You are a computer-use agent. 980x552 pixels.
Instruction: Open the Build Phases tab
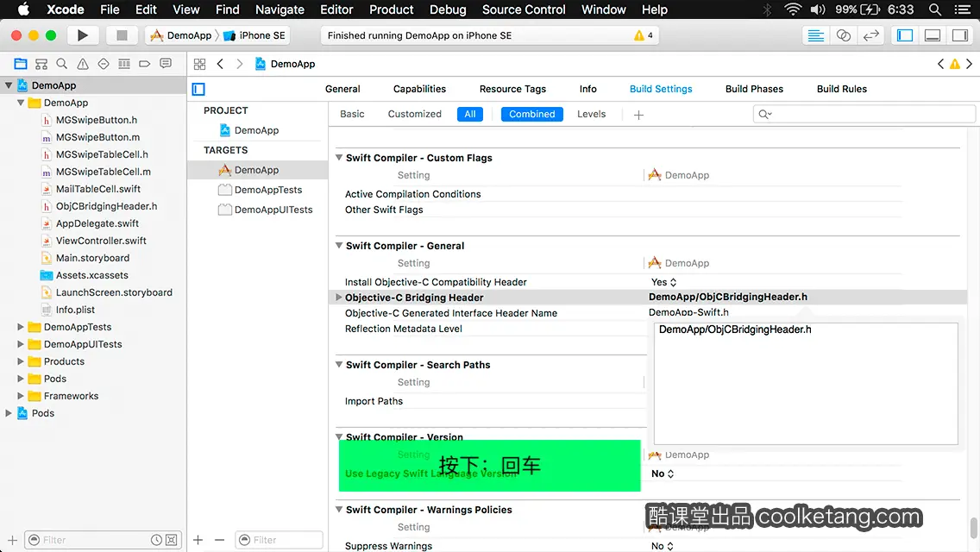(754, 89)
